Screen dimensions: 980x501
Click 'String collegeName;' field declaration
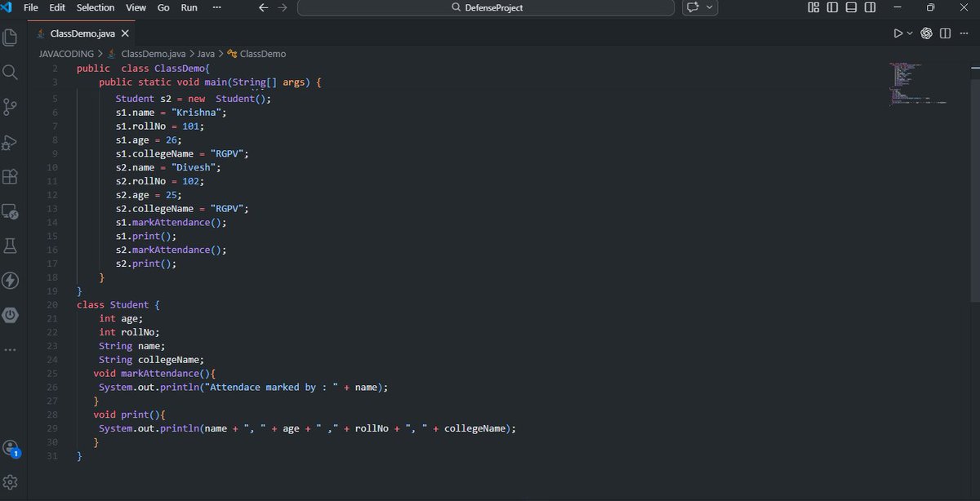pos(151,359)
